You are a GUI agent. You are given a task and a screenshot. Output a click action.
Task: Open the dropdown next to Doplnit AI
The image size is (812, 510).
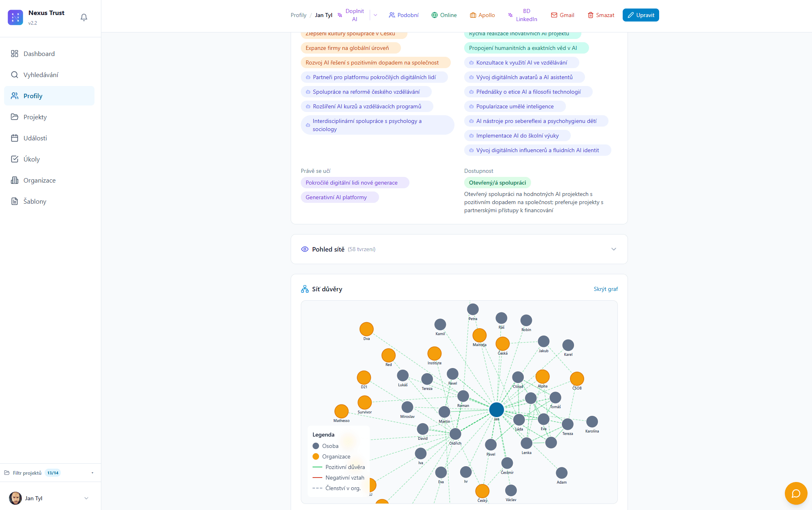[x=375, y=15]
